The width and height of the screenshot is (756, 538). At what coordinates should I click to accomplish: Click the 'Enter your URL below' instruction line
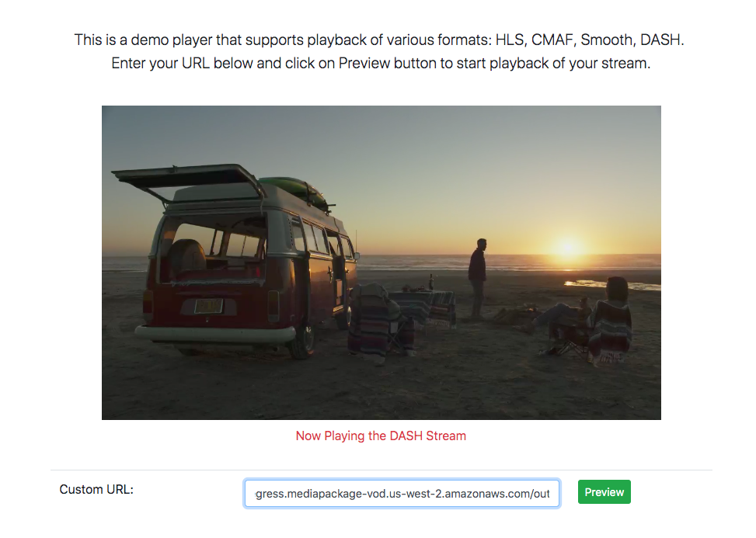click(x=381, y=63)
